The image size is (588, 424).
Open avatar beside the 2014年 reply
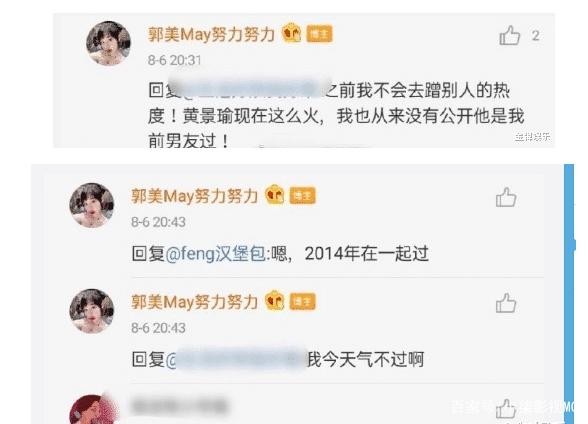tap(92, 205)
